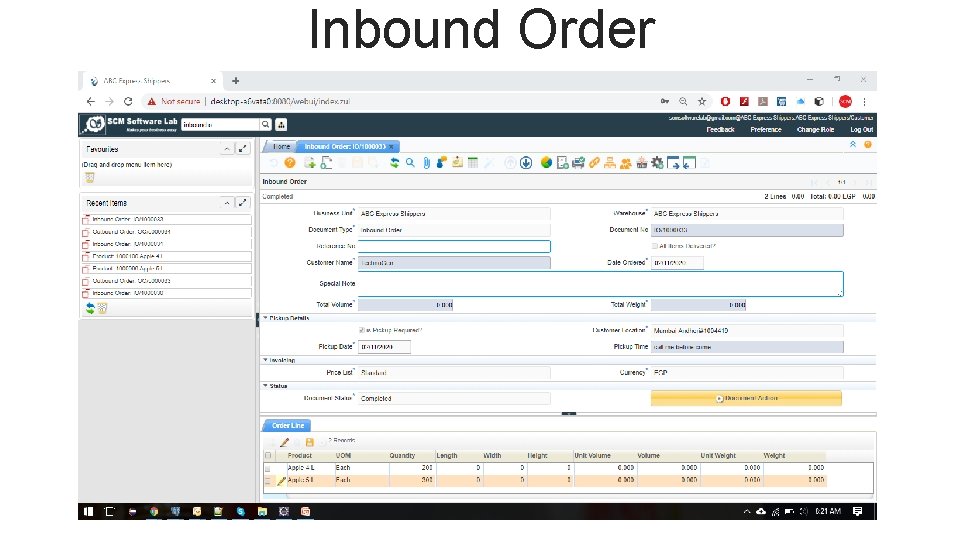The width and height of the screenshot is (960, 540).
Task: Open the Attachment paperclip icon
Action: (426, 163)
